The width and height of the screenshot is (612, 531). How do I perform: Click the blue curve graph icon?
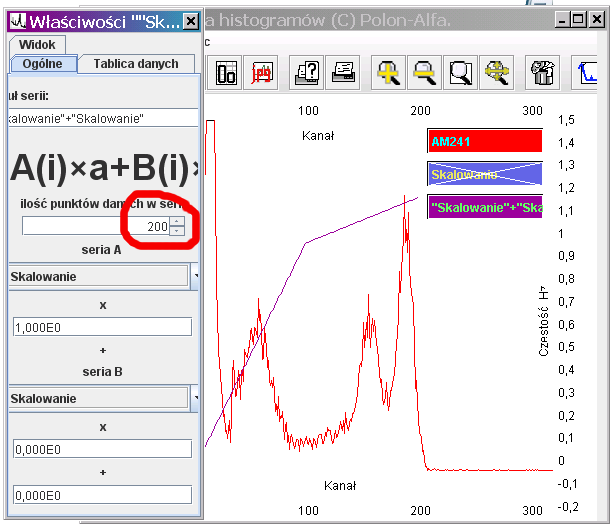[x=586, y=73]
